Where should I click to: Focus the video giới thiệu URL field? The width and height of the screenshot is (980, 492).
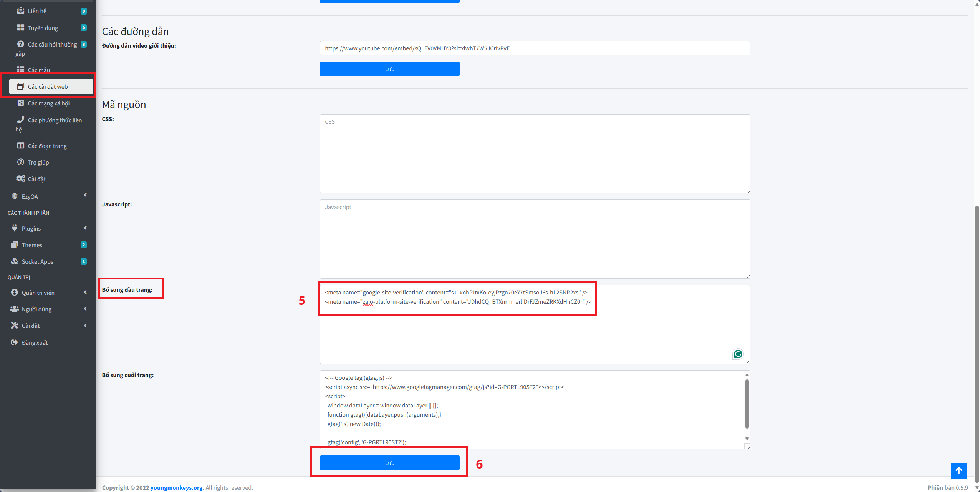pos(535,48)
